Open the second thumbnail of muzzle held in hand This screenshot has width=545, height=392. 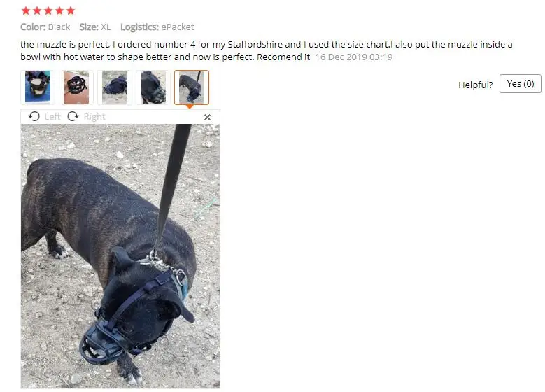pos(76,87)
